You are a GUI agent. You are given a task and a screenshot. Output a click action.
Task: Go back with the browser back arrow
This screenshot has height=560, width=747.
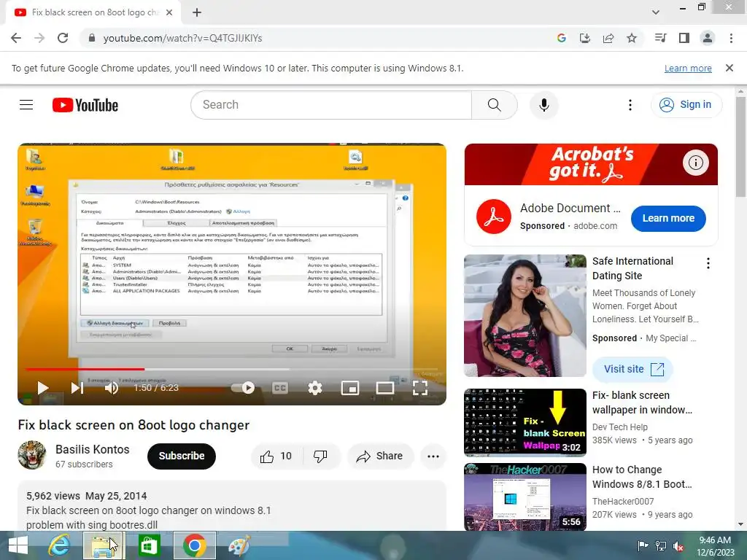pos(16,38)
